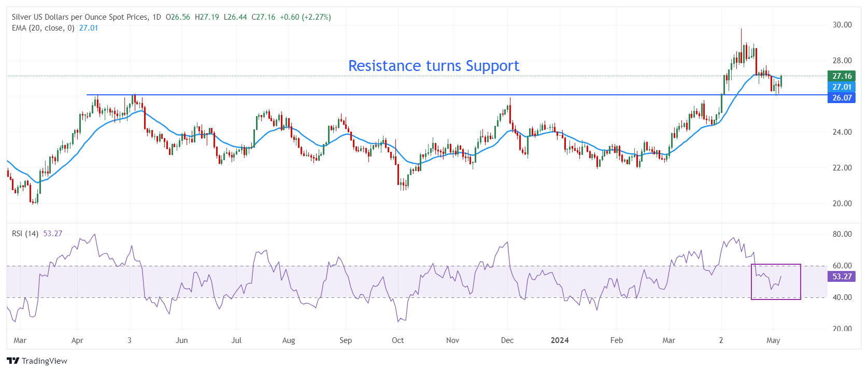Click the TradingView logo icon
Screen dimensions: 868x372
pyautogui.click(x=13, y=361)
